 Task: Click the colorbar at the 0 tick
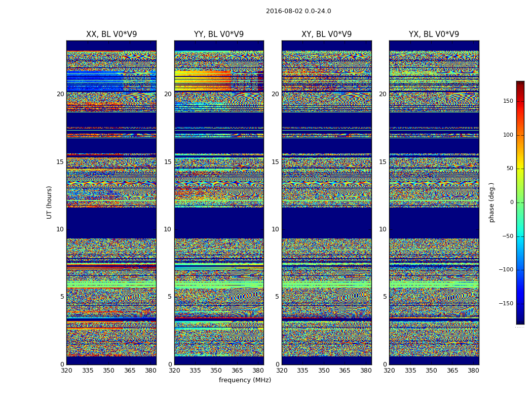[520, 202]
